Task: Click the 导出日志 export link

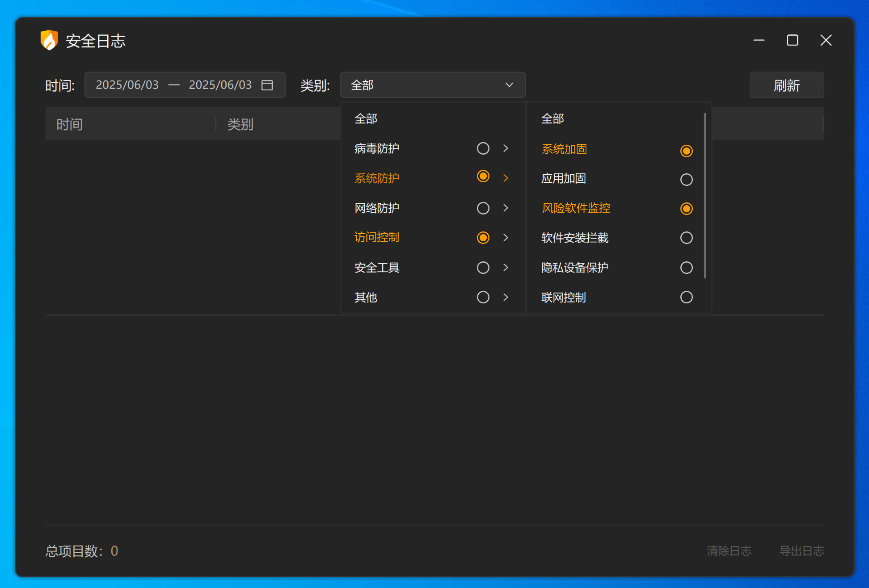Action: [x=802, y=551]
